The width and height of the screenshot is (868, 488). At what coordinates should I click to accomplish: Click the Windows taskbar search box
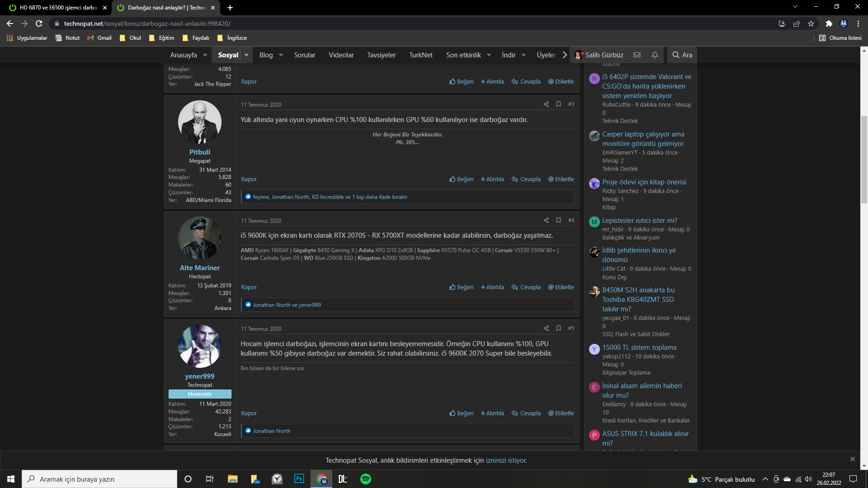pos(99,479)
